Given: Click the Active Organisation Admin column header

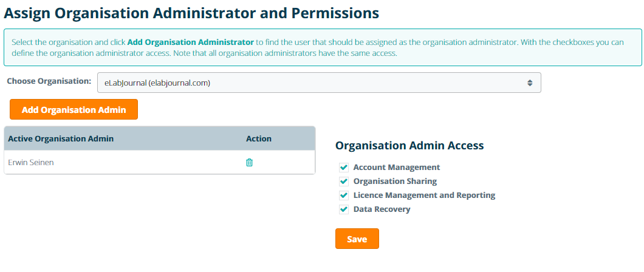Looking at the screenshot, I should click(61, 138).
